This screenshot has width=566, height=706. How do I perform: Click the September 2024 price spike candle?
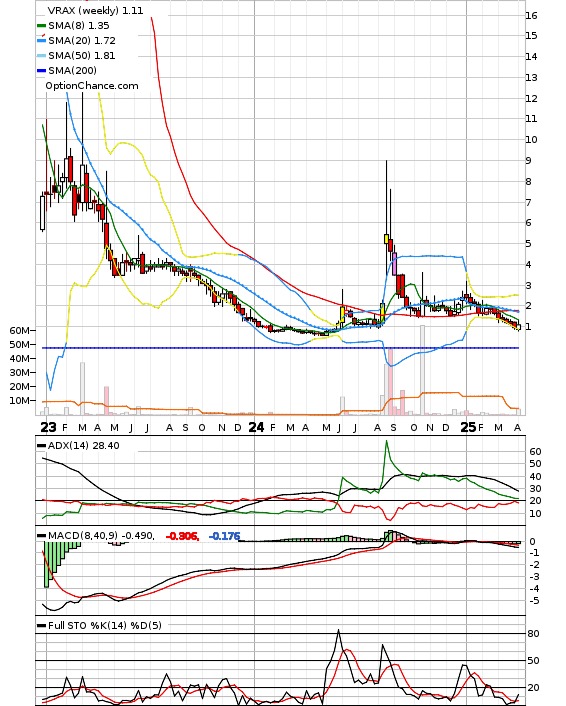point(386,203)
